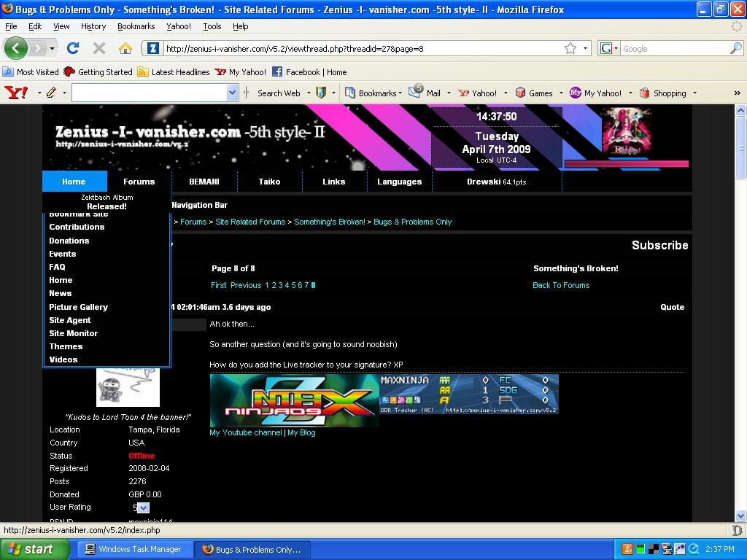Image resolution: width=747 pixels, height=560 pixels.
Task: Open Shopping on the Yahoo toolbar
Action: coord(662,93)
